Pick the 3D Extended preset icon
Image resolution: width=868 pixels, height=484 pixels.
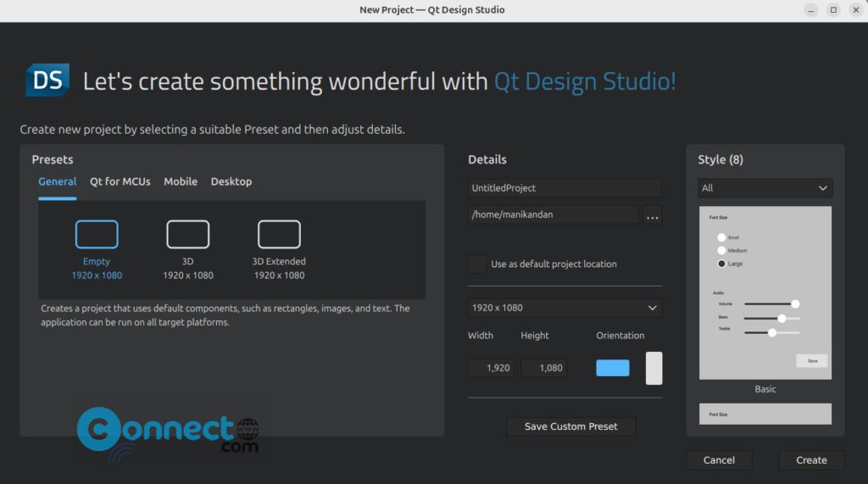click(x=279, y=234)
